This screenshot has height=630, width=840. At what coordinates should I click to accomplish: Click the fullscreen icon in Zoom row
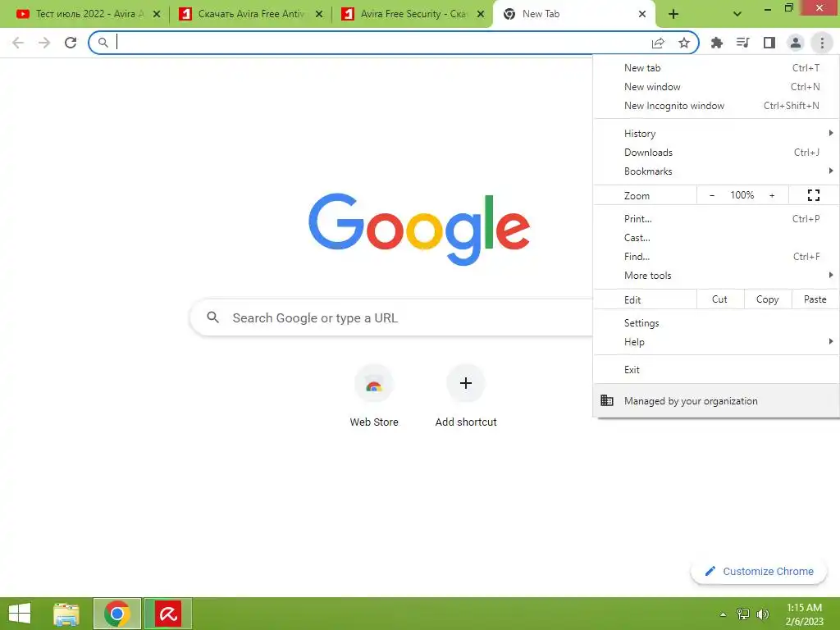click(x=814, y=195)
